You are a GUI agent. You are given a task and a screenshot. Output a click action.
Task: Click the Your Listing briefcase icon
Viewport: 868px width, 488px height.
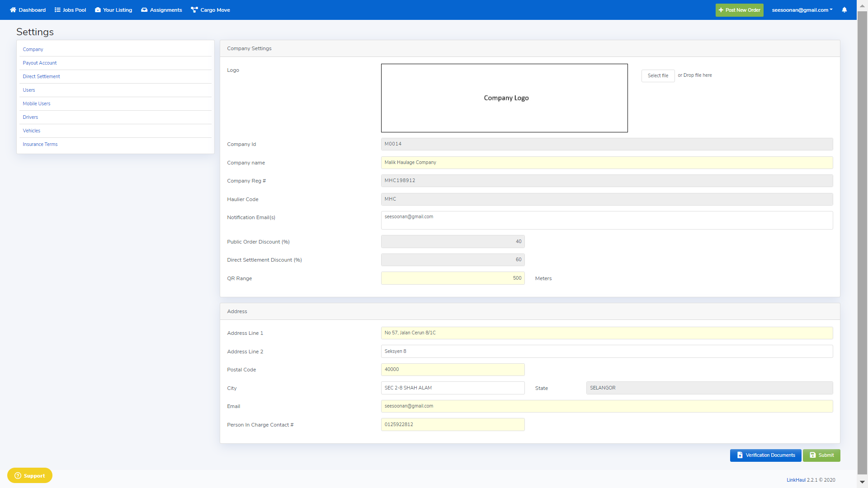click(98, 10)
